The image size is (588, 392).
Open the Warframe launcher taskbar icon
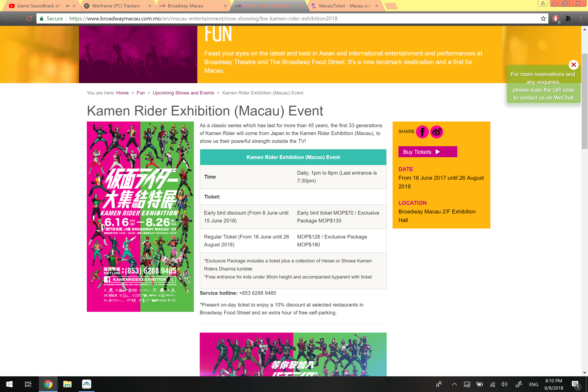click(x=86, y=384)
